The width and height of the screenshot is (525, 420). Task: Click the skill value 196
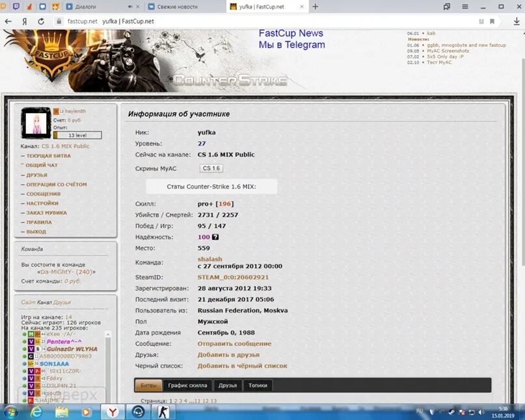[x=224, y=203]
